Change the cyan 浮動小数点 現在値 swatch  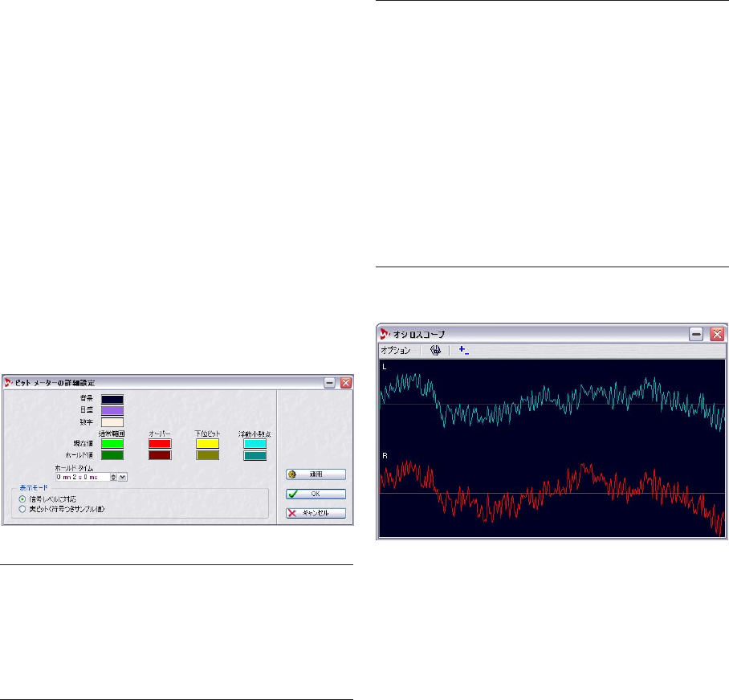(x=255, y=443)
